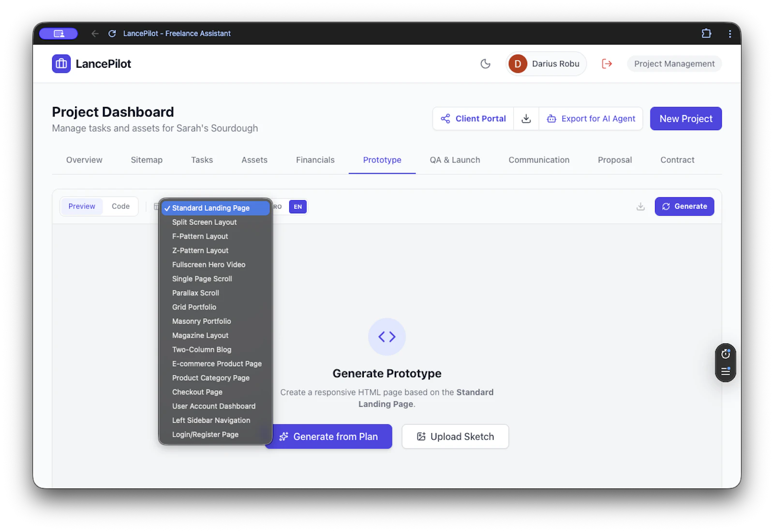The width and height of the screenshot is (774, 532).
Task: Switch to Preview mode
Action: [x=82, y=207]
